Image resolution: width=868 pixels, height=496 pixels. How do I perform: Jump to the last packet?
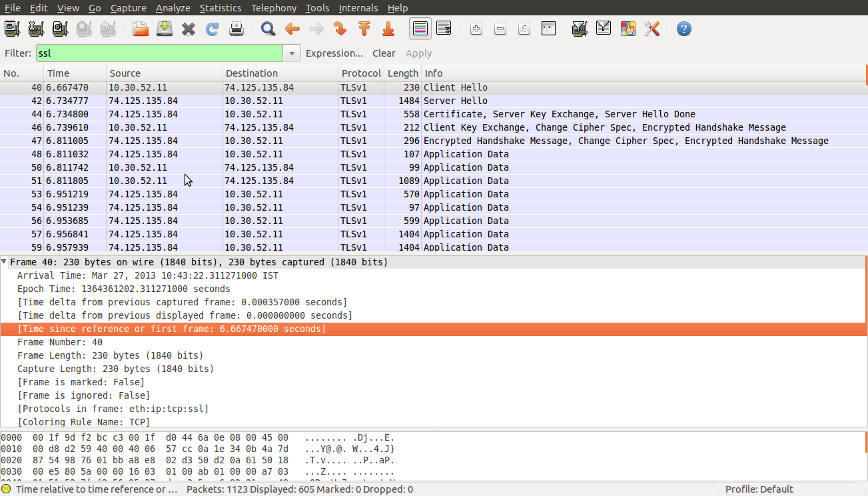[388, 29]
